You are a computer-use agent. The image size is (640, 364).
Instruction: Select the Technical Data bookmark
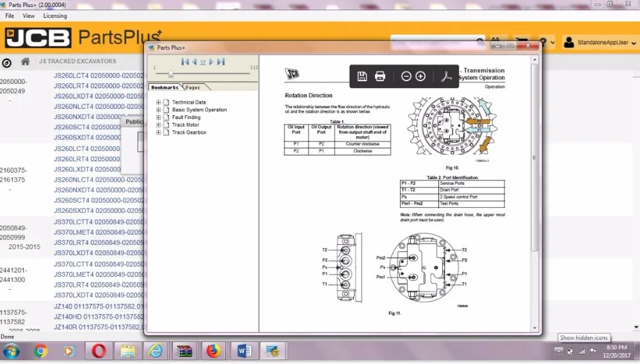[189, 102]
